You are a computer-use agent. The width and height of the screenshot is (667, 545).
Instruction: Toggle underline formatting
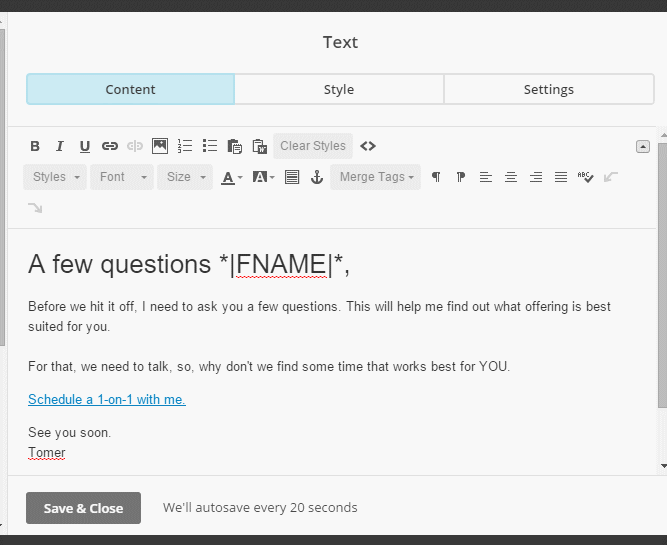pyautogui.click(x=85, y=146)
